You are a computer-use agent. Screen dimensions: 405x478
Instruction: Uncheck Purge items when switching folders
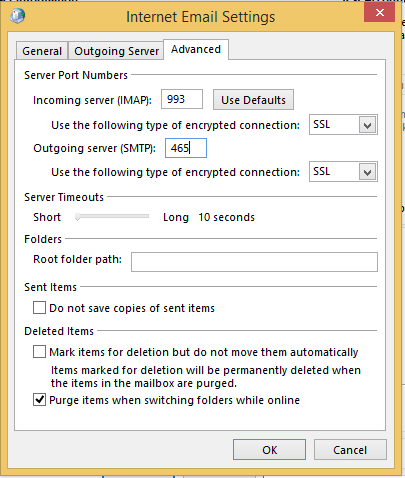(x=39, y=399)
